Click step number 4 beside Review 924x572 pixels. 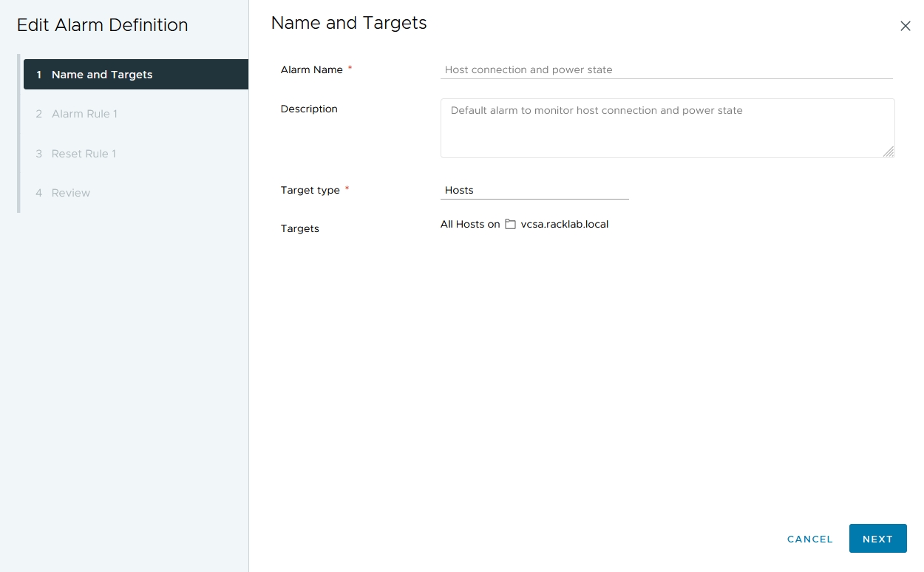click(38, 193)
